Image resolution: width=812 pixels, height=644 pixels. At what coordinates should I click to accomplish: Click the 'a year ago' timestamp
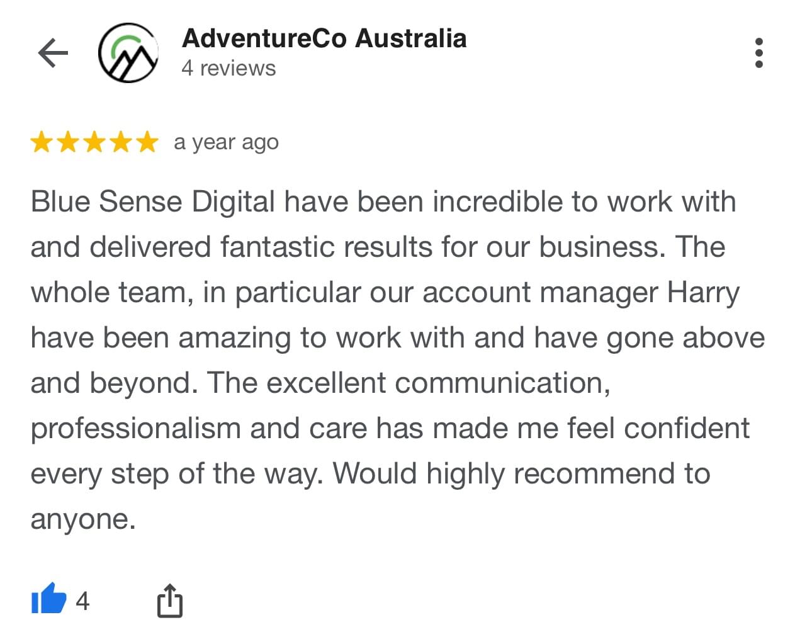[x=226, y=143]
